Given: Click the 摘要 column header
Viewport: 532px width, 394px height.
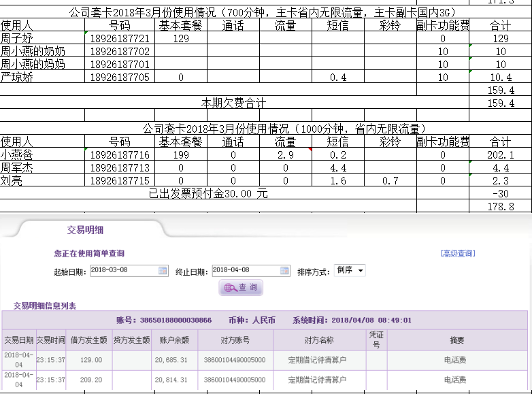Looking at the screenshot, I should pos(456,340).
